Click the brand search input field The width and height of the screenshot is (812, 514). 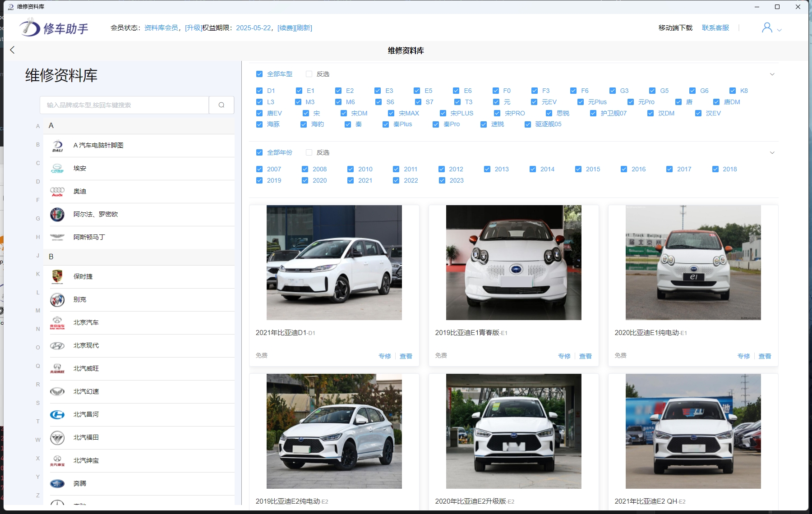(125, 105)
